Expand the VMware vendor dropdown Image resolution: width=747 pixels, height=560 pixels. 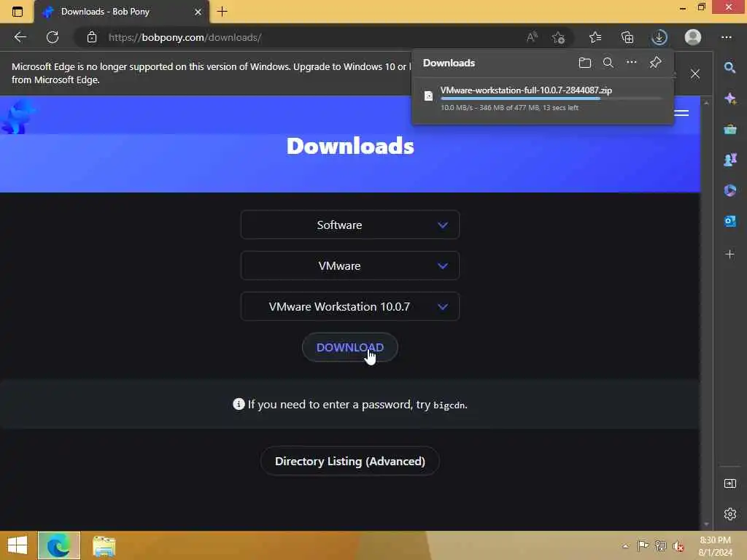click(350, 265)
